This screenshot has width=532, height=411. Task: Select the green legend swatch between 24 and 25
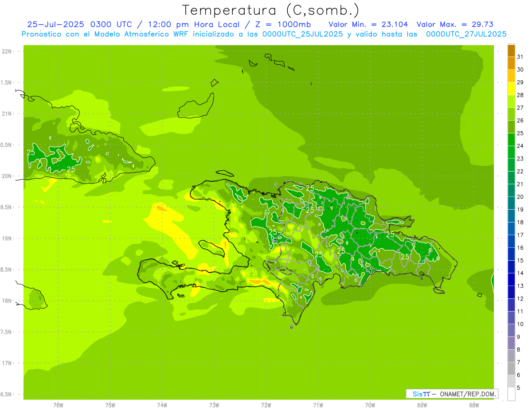[x=511, y=139]
